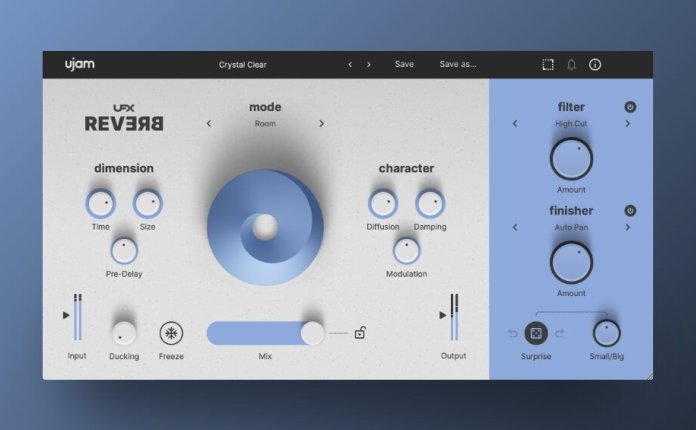696x430 pixels.
Task: Click the Surprise dice button
Action: 536,333
